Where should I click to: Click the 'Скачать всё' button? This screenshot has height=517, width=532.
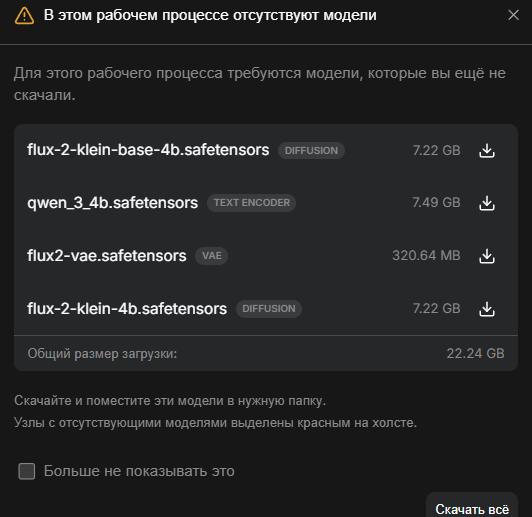coord(472,507)
